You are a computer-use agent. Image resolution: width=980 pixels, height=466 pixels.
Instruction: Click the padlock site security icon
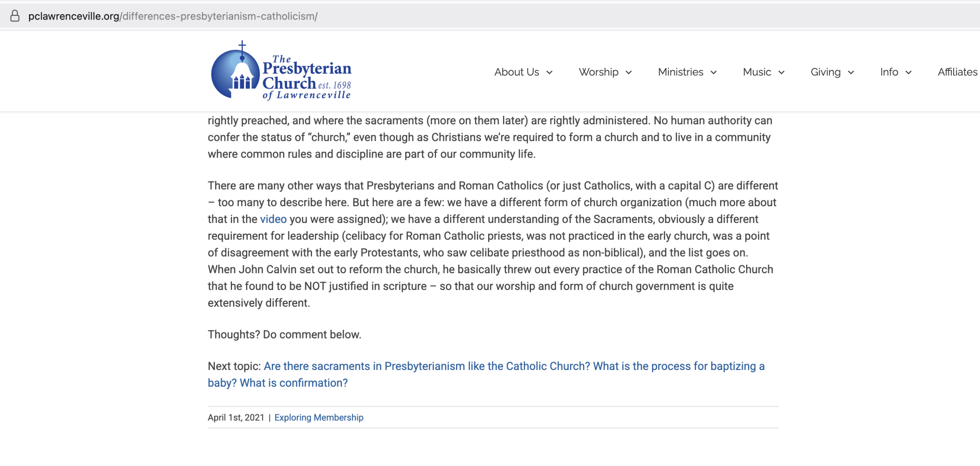(x=15, y=16)
